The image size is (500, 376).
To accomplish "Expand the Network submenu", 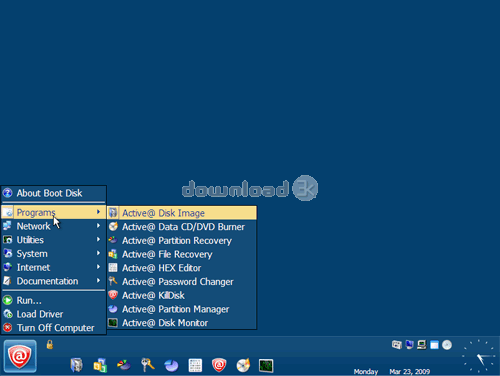I will pyautogui.click(x=53, y=226).
